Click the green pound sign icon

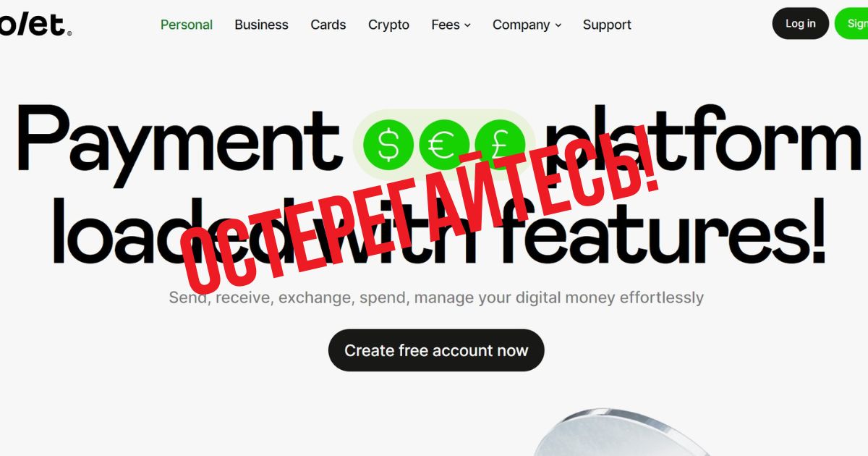[500, 144]
